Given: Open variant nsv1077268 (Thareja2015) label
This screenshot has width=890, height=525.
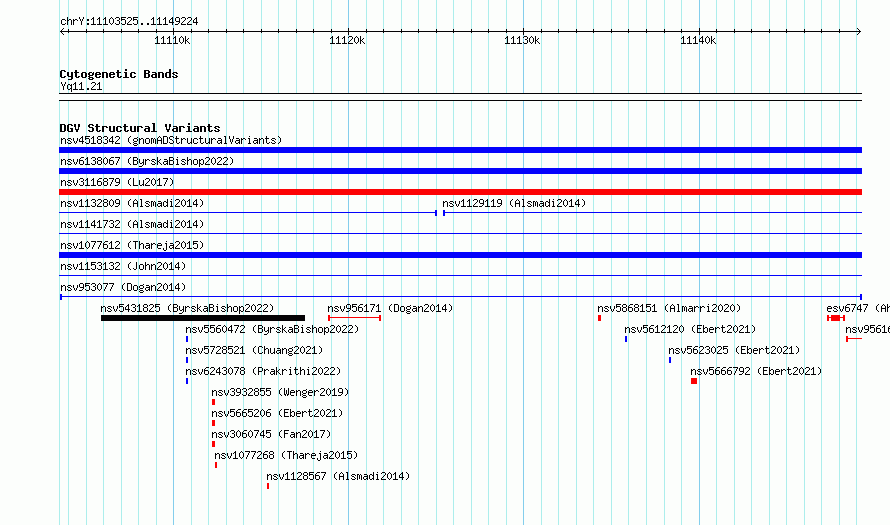Looking at the screenshot, I should (x=286, y=455).
